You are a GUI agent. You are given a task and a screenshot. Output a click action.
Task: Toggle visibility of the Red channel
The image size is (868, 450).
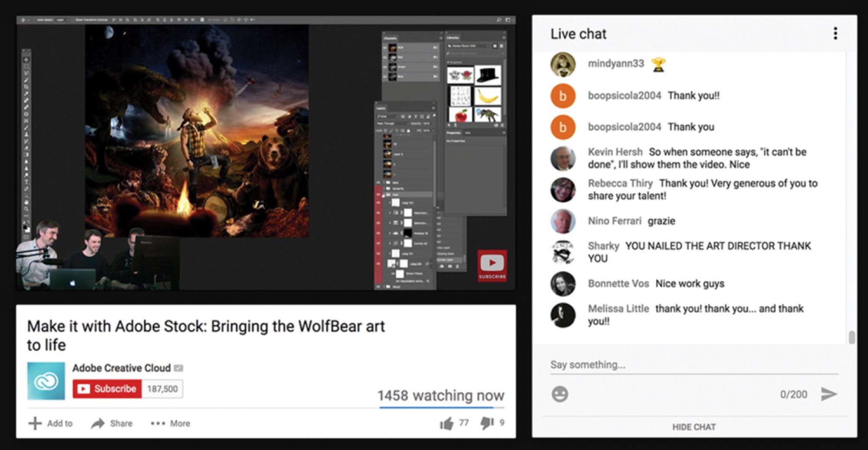(x=385, y=57)
